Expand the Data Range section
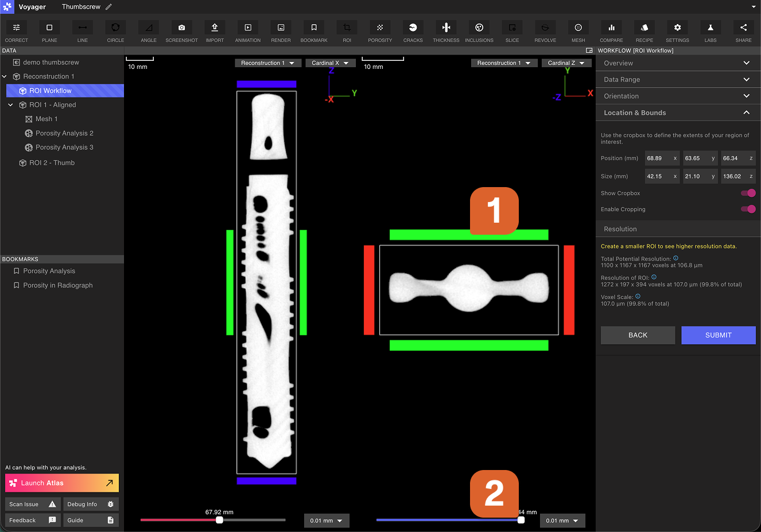This screenshot has height=532, width=761. [x=746, y=80]
